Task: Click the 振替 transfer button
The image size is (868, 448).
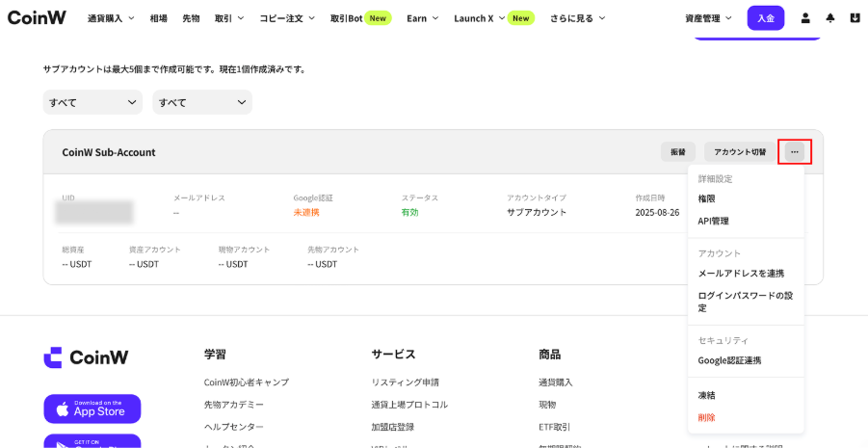Action: tap(678, 151)
